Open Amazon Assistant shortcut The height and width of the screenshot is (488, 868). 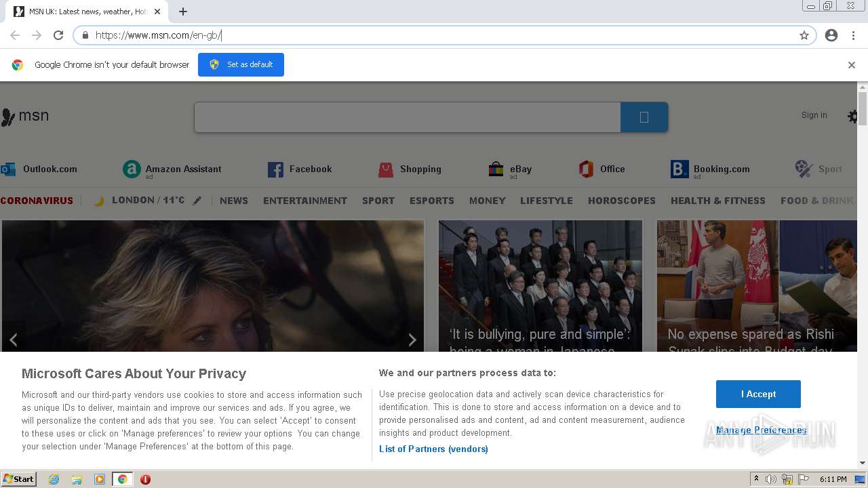[172, 169]
